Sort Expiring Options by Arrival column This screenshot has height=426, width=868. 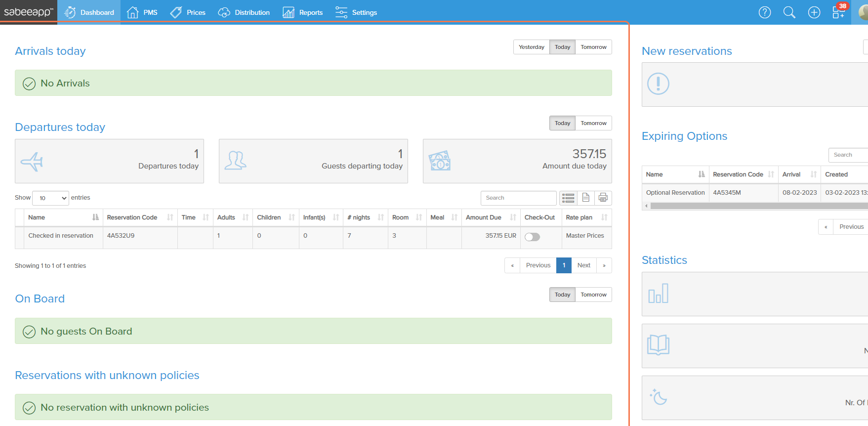pos(800,174)
